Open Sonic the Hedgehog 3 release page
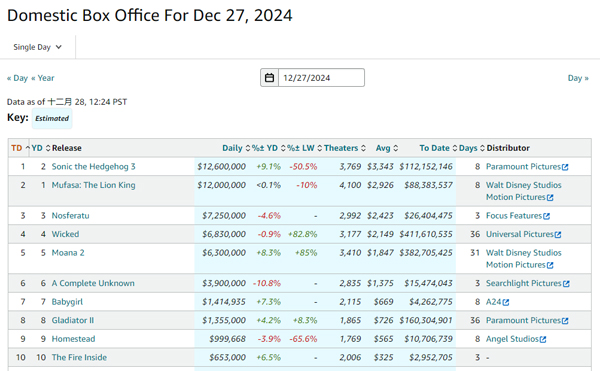This screenshot has width=600, height=371. (93, 166)
